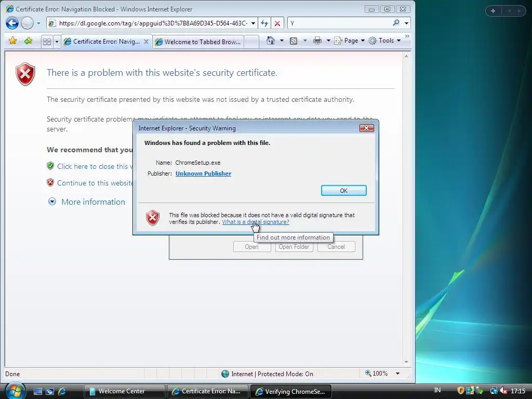
Task: Click the address bar URL field
Action: point(153,23)
